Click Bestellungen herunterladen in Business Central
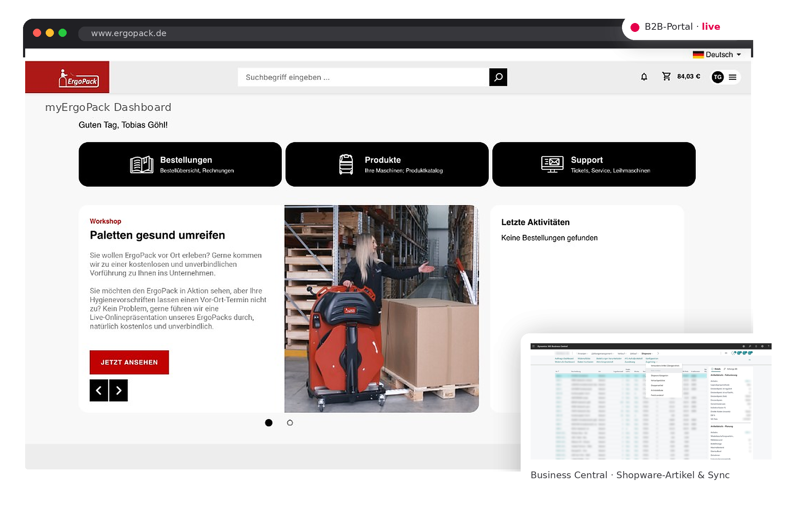Image resolution: width=812 pixels, height=514 pixels. point(609,358)
